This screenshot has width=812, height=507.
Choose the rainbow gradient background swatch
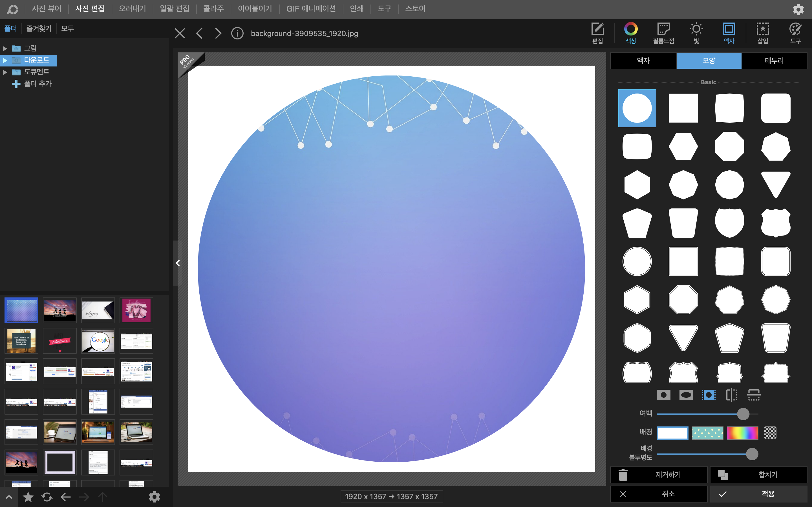click(x=742, y=433)
